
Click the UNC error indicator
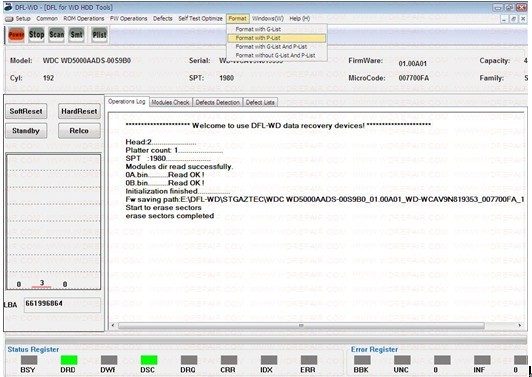[x=402, y=360]
